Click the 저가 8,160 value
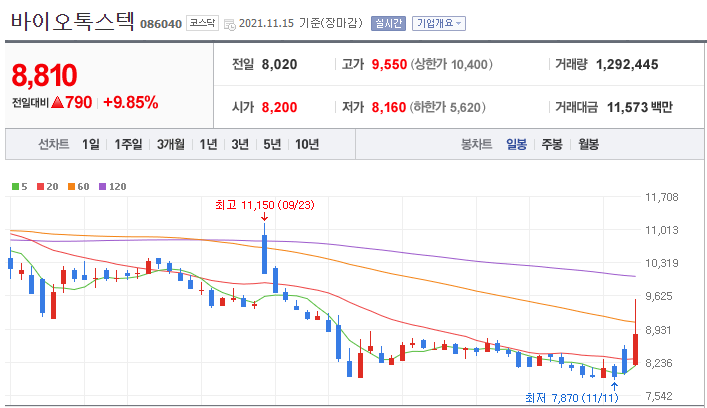Viewport: 707px width, 408px height. pyautogui.click(x=389, y=107)
